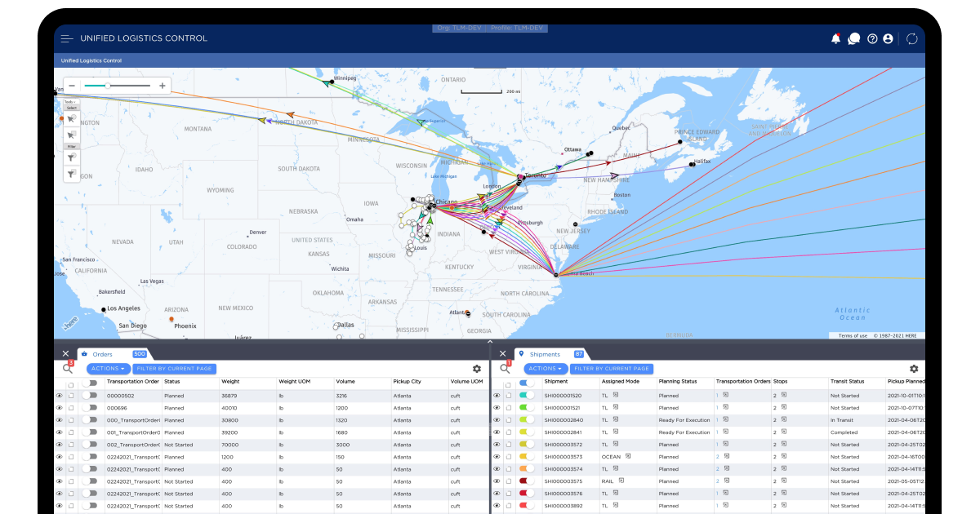Open the help question mark icon
Screen dimensions: 980x514
pos(872,38)
